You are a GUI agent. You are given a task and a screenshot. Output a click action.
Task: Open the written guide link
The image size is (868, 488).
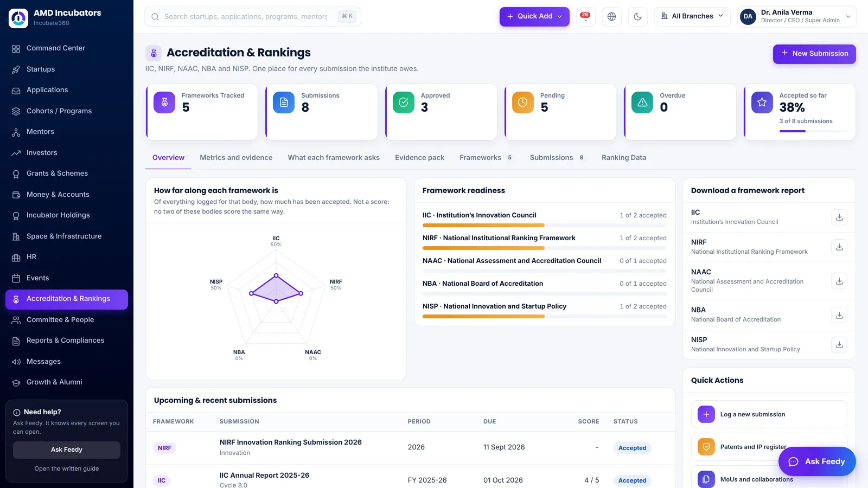pyautogui.click(x=67, y=469)
